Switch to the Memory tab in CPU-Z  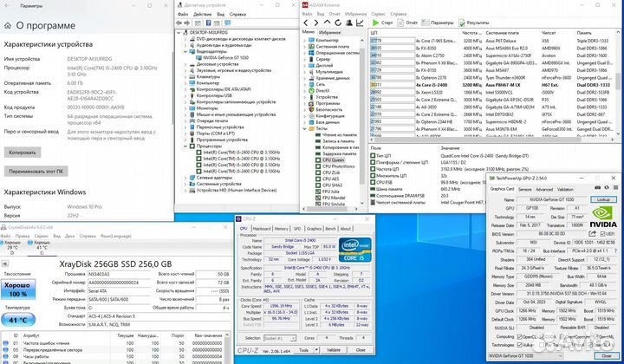click(281, 229)
